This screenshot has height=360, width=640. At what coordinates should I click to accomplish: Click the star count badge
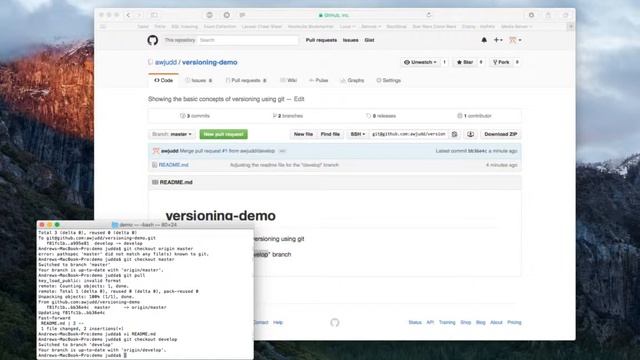click(x=481, y=62)
